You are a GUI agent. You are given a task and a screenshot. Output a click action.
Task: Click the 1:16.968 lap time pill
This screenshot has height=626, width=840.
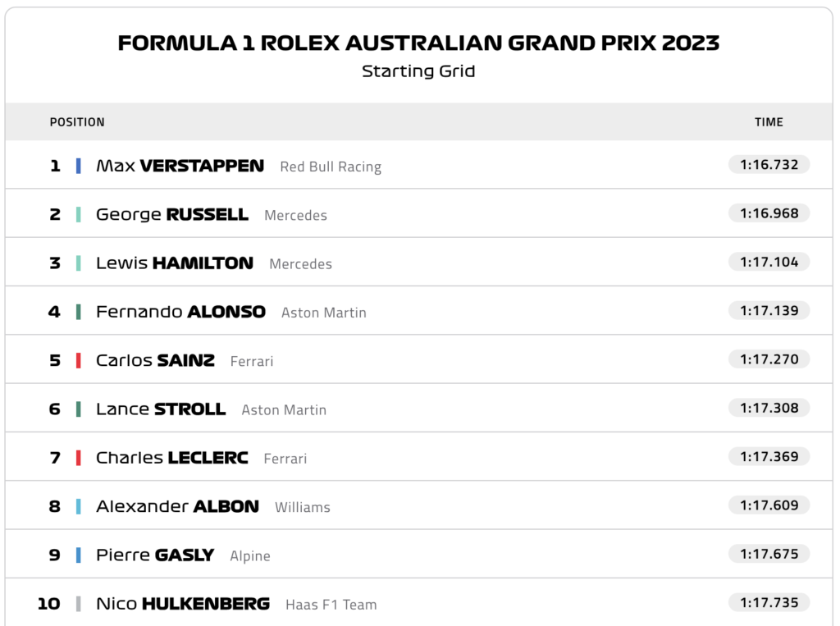point(769,213)
